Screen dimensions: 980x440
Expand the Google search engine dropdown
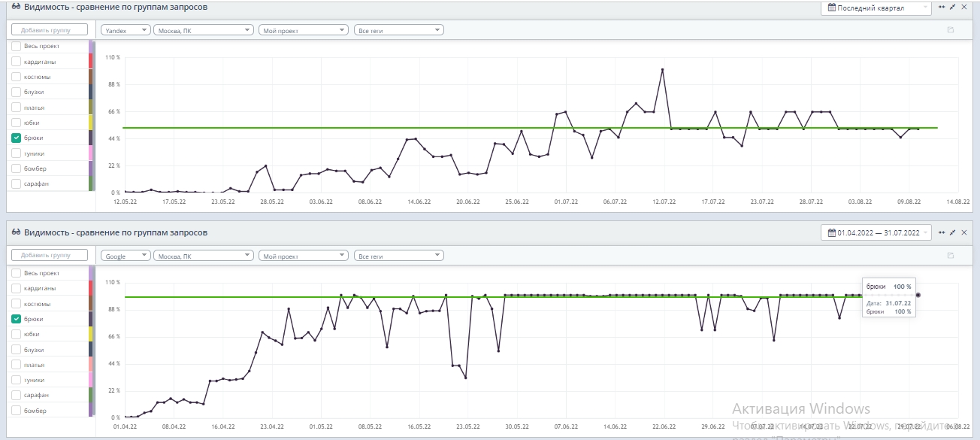[x=125, y=256]
